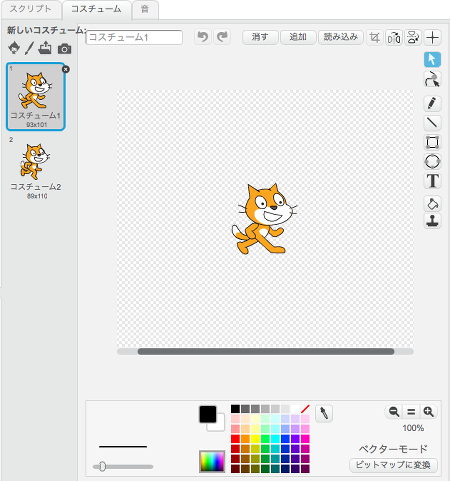The width and height of the screenshot is (451, 482).
Task: Pick the bright red palette swatch
Action: [x=235, y=439]
